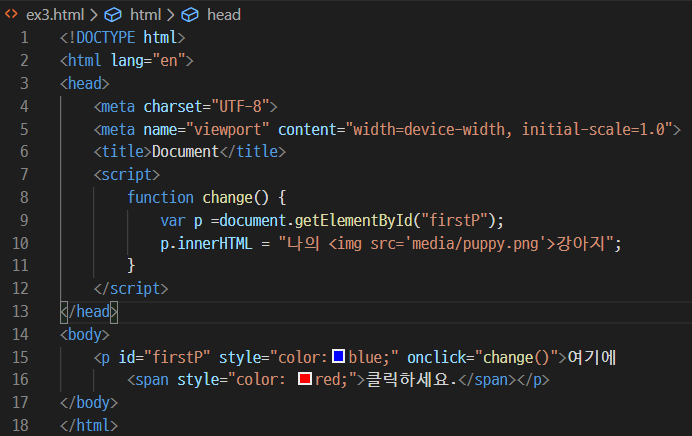692x436 pixels.
Task: Click the 강아지 text on line 10
Action: pyautogui.click(x=581, y=243)
